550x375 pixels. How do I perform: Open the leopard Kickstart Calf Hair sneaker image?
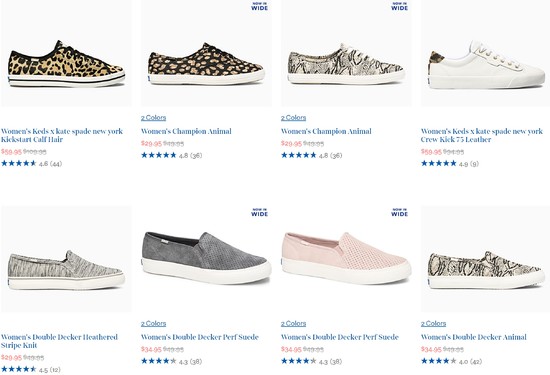tap(66, 53)
